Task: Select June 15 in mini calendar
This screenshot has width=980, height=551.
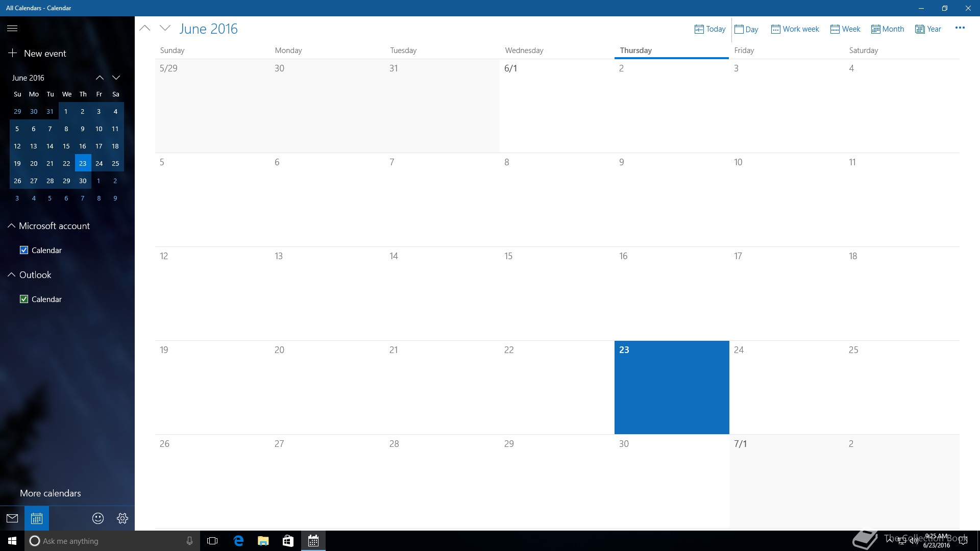Action: 66,146
